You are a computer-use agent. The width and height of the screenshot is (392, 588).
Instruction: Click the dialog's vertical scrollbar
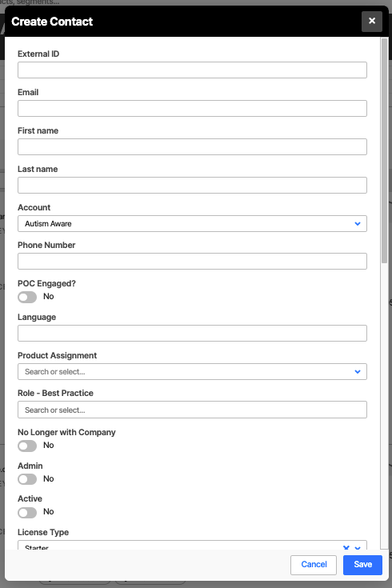(384, 150)
